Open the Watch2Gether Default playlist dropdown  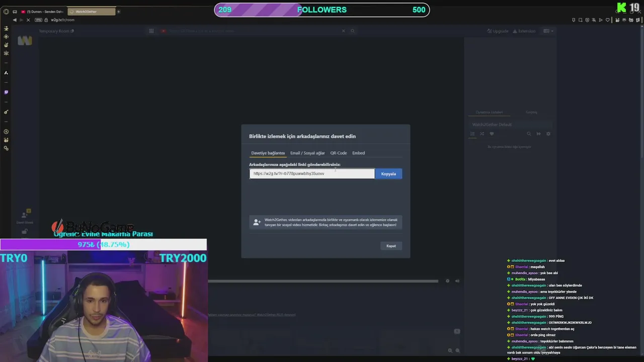510,125
